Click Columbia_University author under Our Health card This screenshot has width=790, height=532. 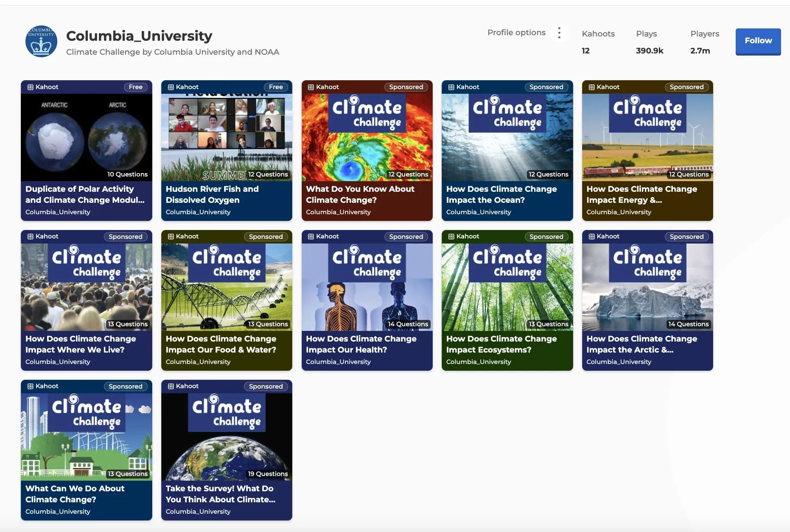tap(338, 362)
